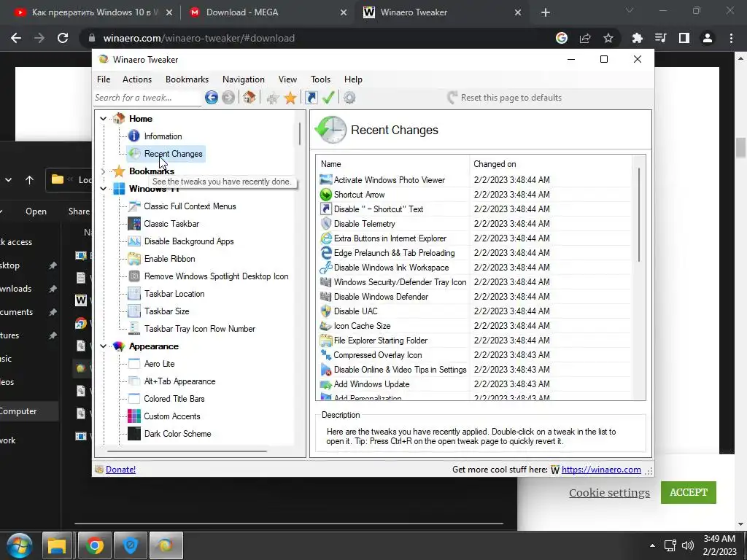Click the Search for a tweak field

point(147,98)
